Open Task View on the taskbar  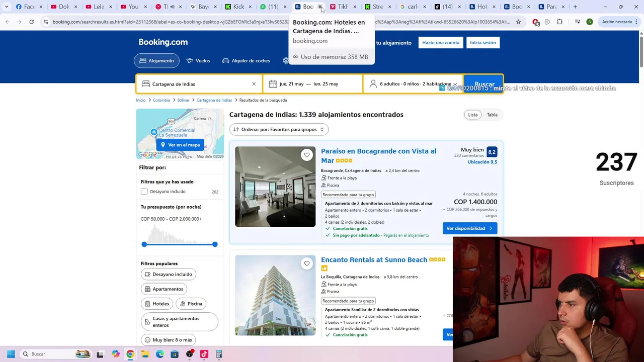(x=100, y=354)
